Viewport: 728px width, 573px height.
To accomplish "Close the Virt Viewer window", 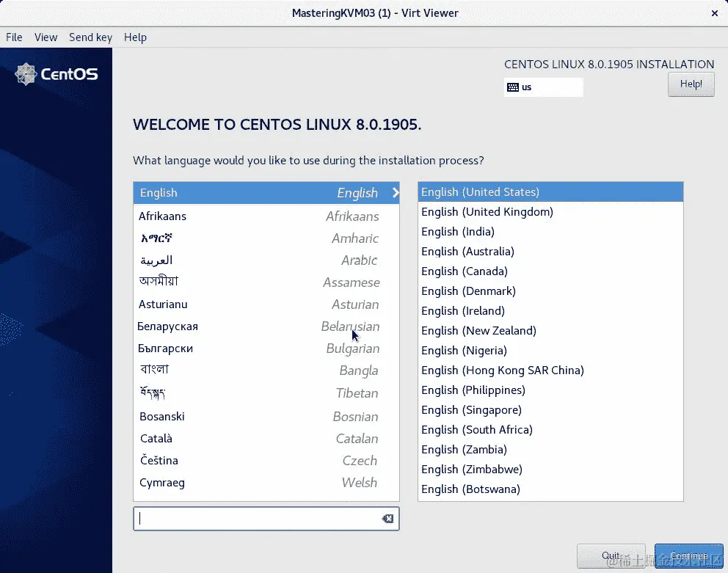I will [x=715, y=13].
